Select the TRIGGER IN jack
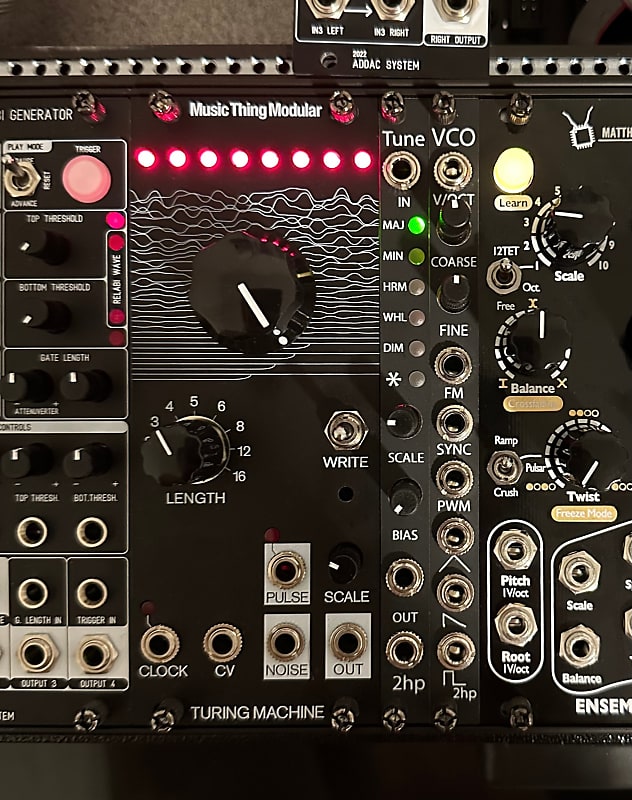The width and height of the screenshot is (632, 800). [x=92, y=593]
